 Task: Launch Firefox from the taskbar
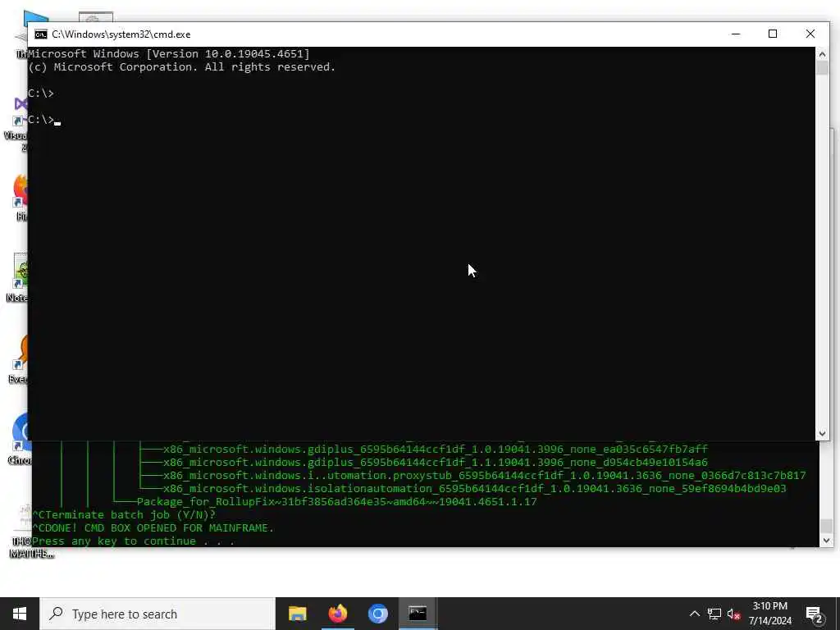point(337,614)
